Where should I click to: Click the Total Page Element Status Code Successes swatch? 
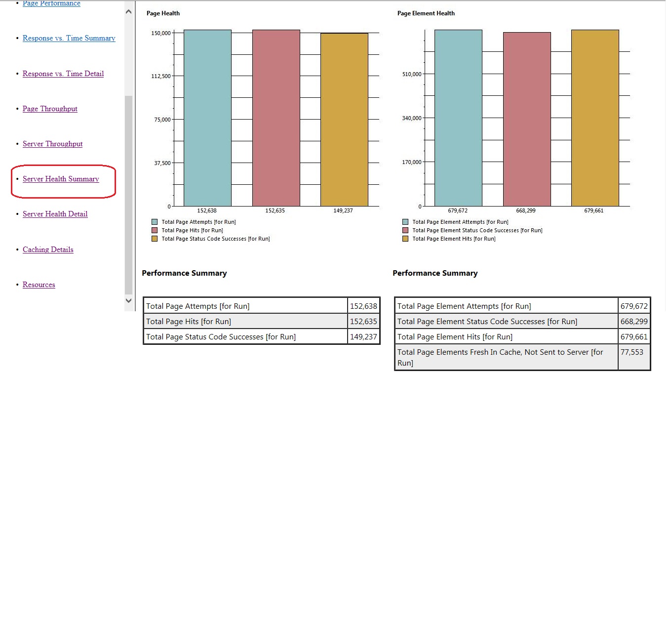coord(405,230)
